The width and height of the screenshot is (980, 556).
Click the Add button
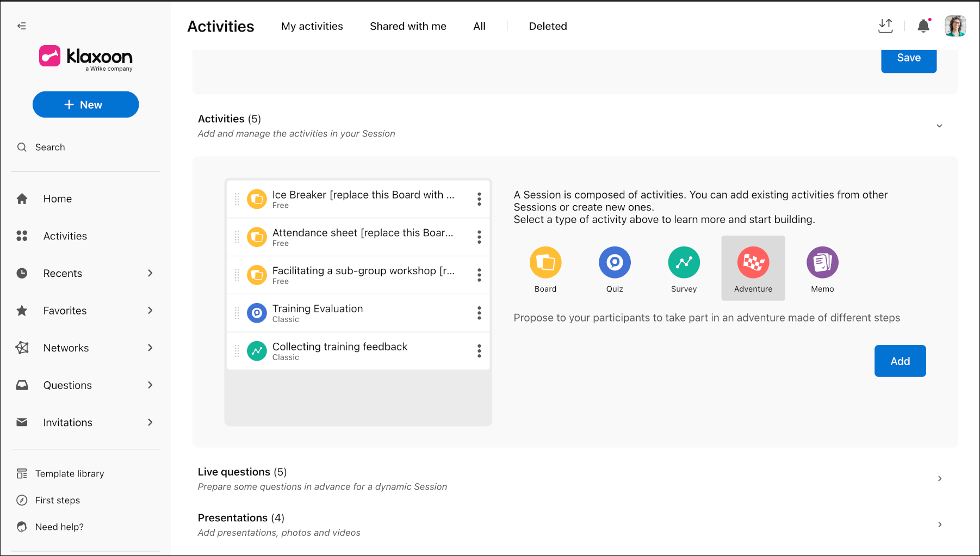pyautogui.click(x=900, y=361)
